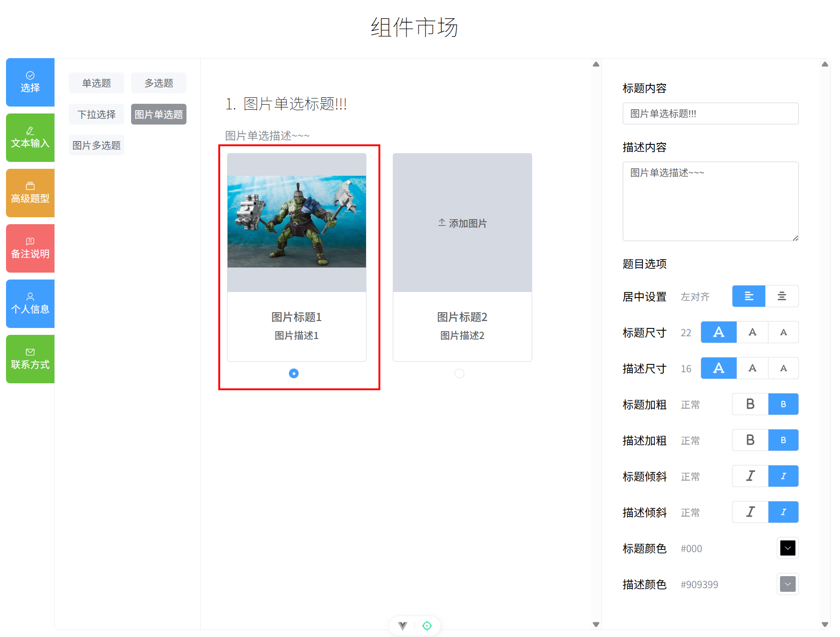Enable italic I for 标题倾斜
The height and width of the screenshot is (637, 840).
pyautogui.click(x=750, y=476)
